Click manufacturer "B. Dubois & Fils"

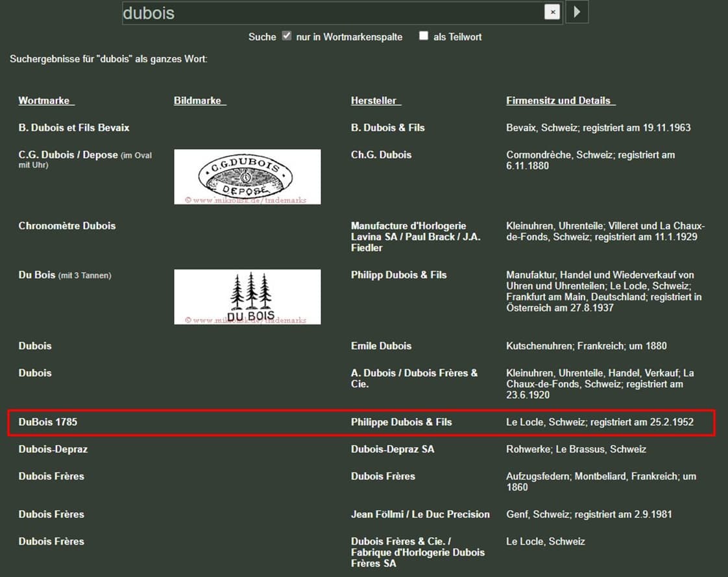(387, 128)
